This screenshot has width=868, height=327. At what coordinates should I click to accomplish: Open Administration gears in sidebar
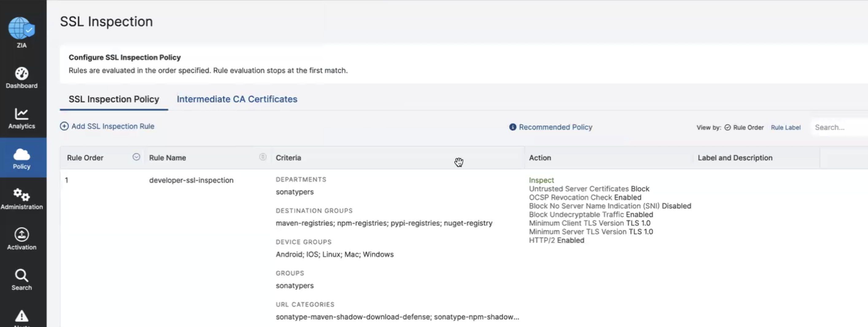[21, 199]
